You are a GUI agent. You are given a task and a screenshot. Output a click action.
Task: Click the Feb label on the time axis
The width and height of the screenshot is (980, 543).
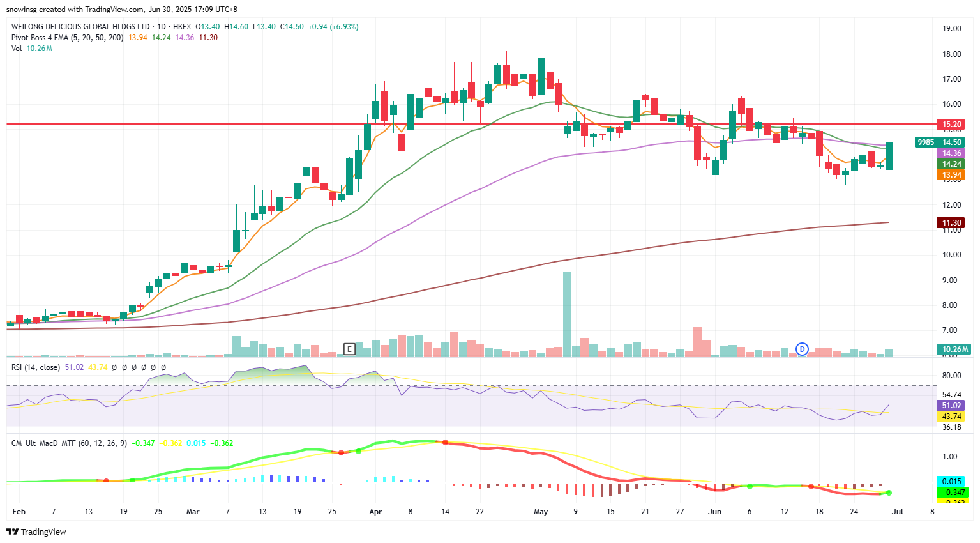coord(19,512)
